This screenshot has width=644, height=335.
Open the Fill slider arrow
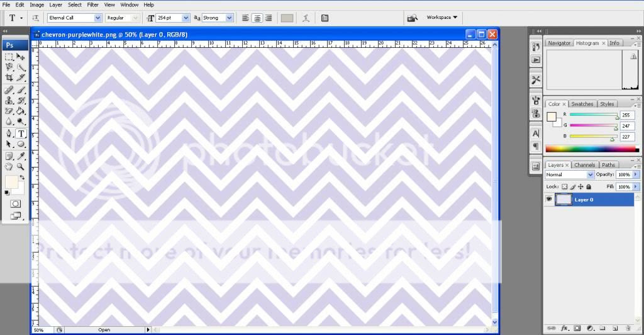(636, 186)
